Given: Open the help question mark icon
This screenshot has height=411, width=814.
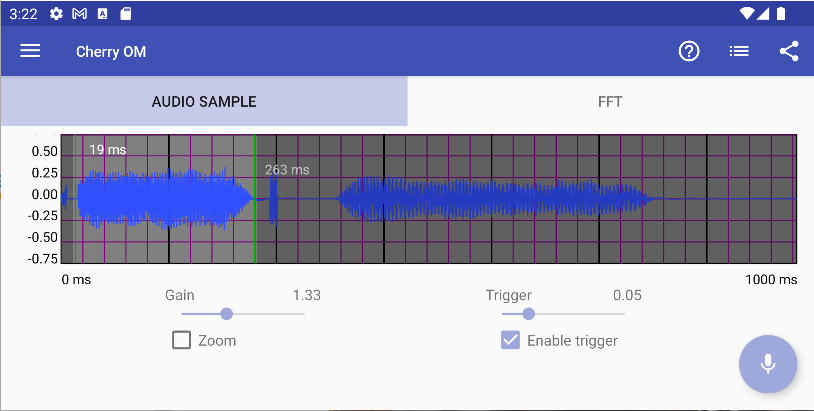Looking at the screenshot, I should click(x=689, y=51).
